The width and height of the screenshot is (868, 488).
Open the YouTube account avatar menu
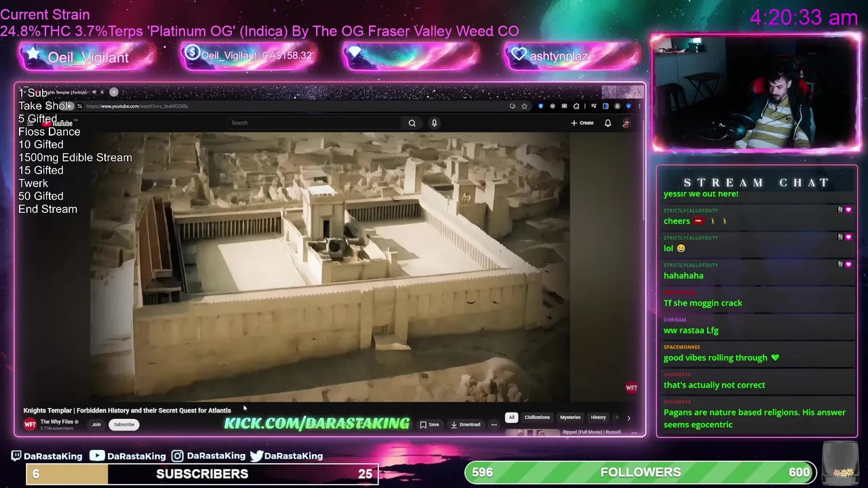click(x=627, y=123)
